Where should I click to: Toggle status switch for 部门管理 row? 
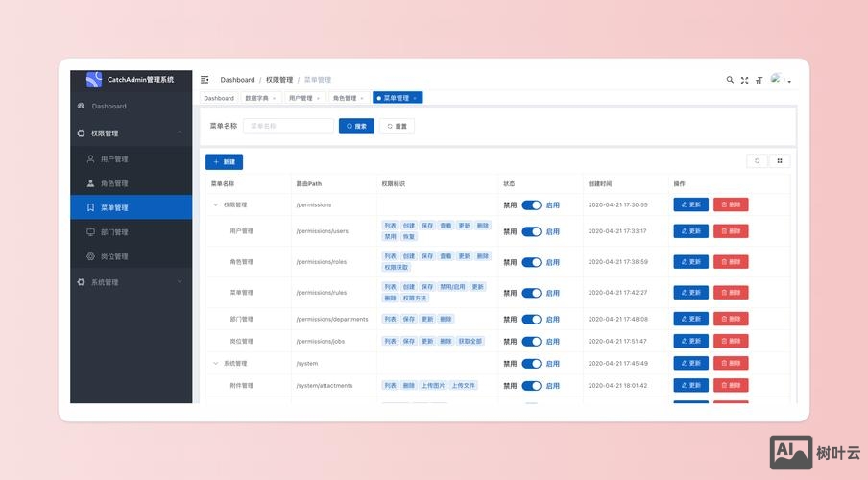coord(531,320)
